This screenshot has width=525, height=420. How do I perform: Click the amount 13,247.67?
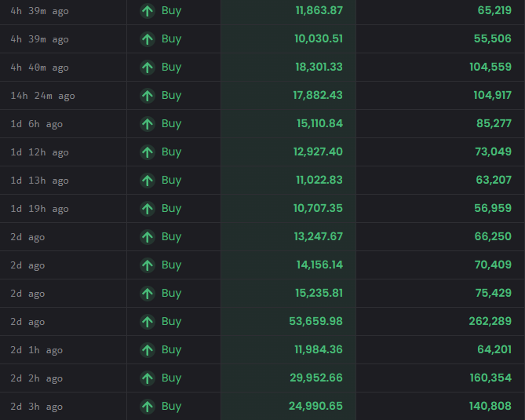click(x=319, y=236)
